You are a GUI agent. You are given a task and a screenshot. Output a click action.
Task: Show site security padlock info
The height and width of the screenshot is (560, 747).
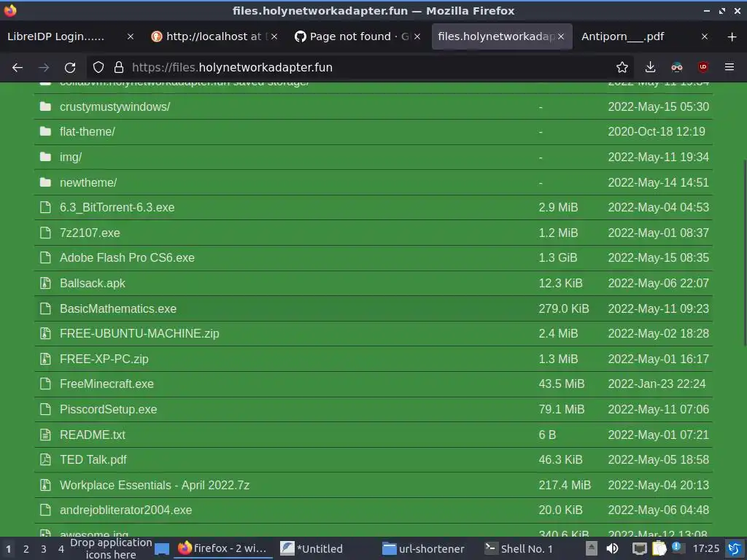(119, 68)
